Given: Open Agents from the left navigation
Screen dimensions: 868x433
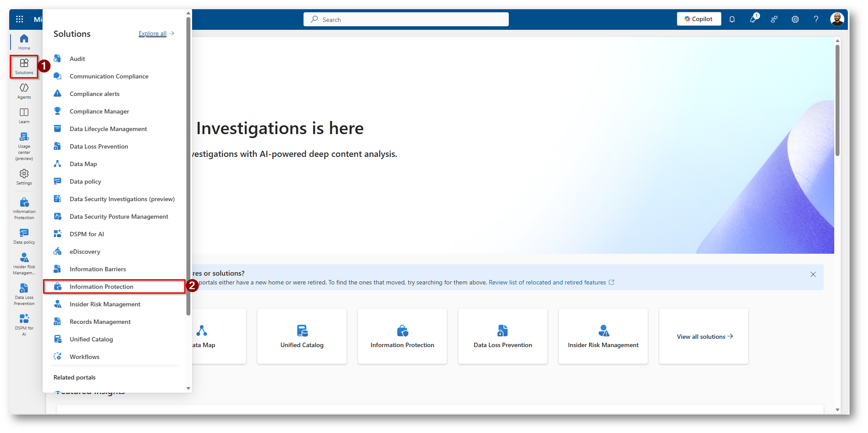Looking at the screenshot, I should (24, 91).
